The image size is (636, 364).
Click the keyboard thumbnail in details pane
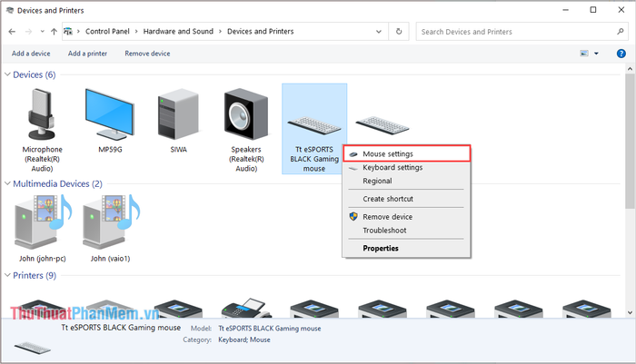33,348
